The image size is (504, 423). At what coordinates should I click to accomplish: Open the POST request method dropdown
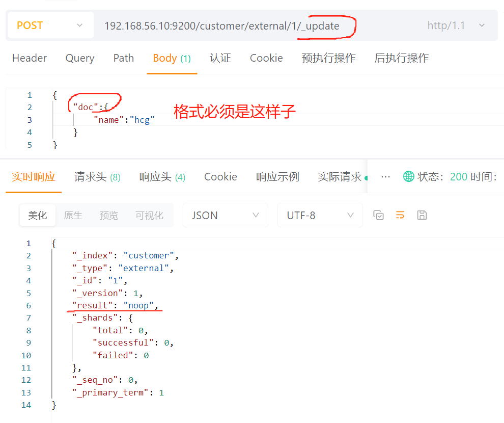point(50,25)
